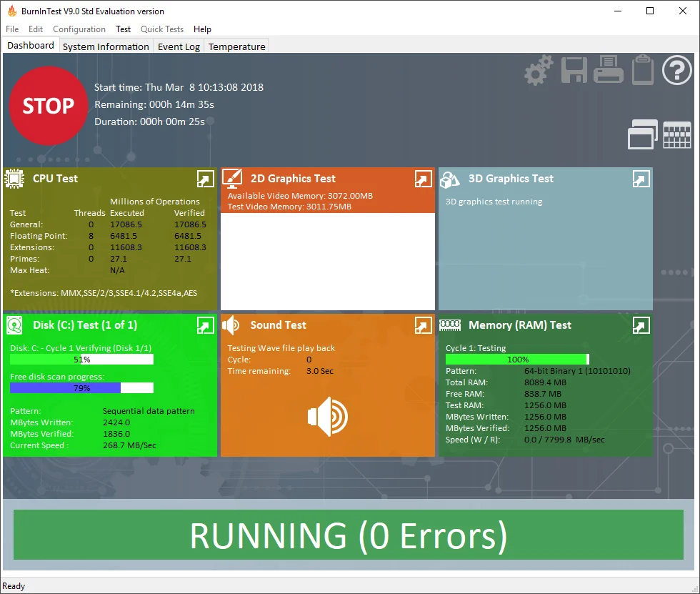This screenshot has height=594, width=700.
Task: Click the Free RAM 838.7 MB value
Action: click(x=543, y=395)
